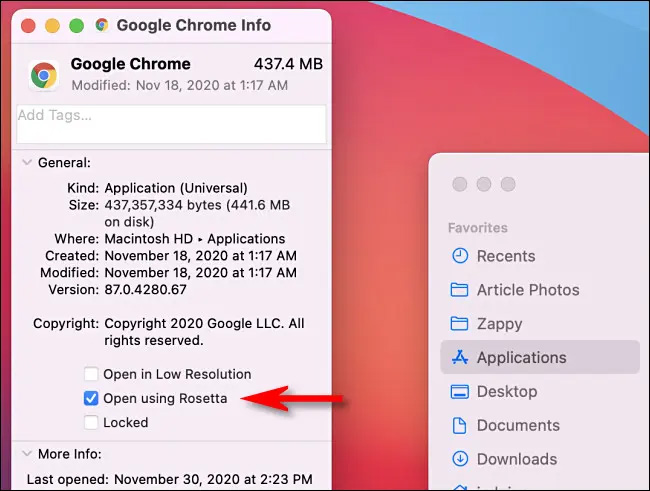Click the Article Photos folder icon
Screen dimensions: 650x491
click(459, 290)
